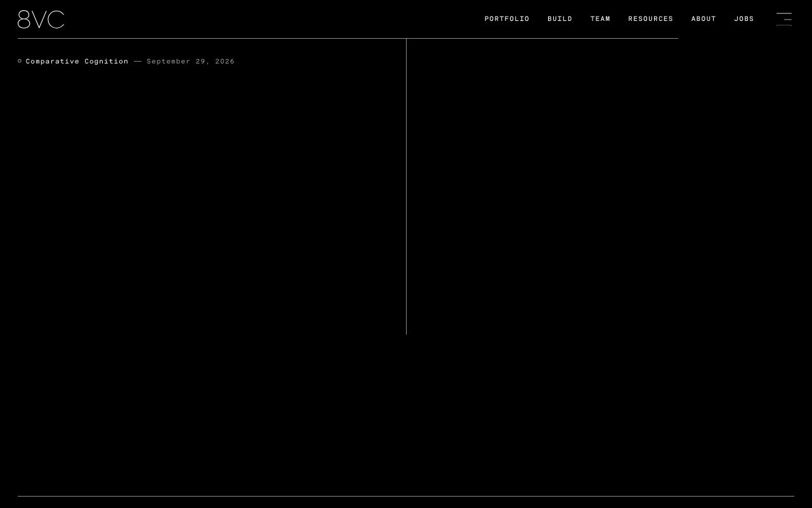Viewport: 812px width, 508px height.
Task: Open the Portfolio menu item
Action: point(507,19)
